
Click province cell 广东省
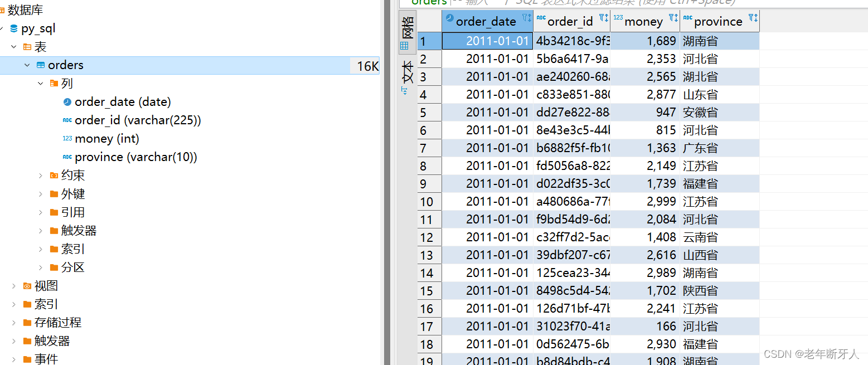pyautogui.click(x=720, y=148)
